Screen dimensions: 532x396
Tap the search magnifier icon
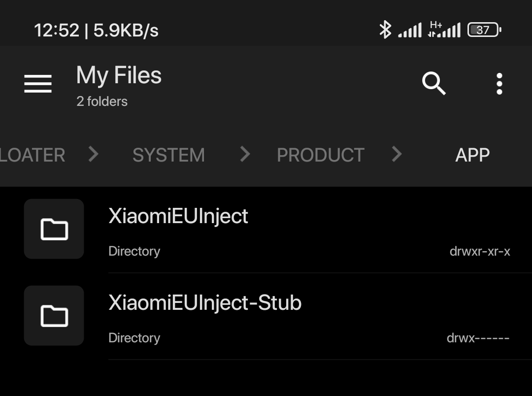(434, 83)
